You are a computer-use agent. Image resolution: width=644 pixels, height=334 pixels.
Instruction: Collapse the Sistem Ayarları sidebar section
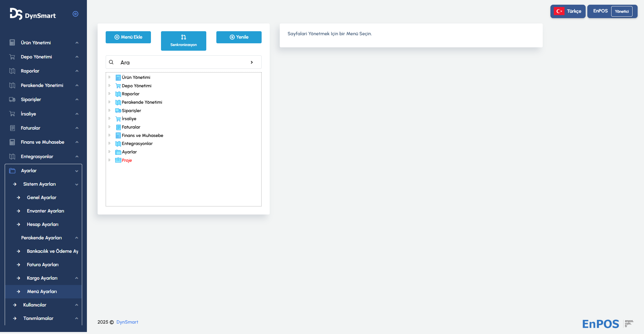pos(76,184)
